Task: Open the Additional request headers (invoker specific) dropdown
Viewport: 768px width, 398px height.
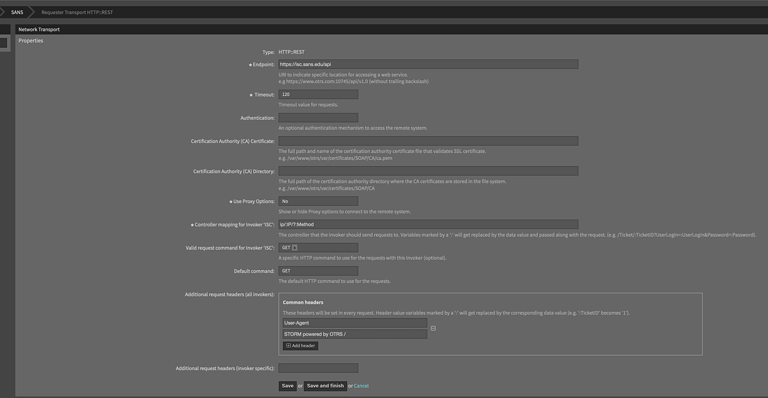Action: (318, 368)
